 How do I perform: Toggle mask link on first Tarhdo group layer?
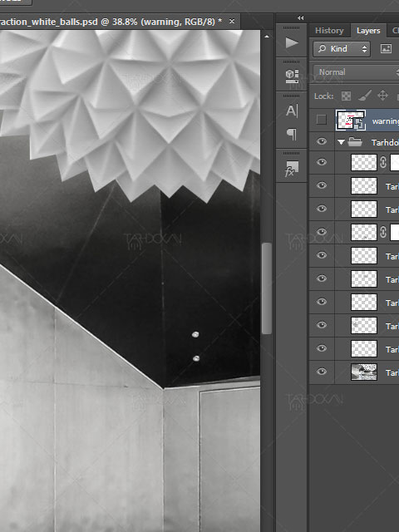tap(383, 162)
